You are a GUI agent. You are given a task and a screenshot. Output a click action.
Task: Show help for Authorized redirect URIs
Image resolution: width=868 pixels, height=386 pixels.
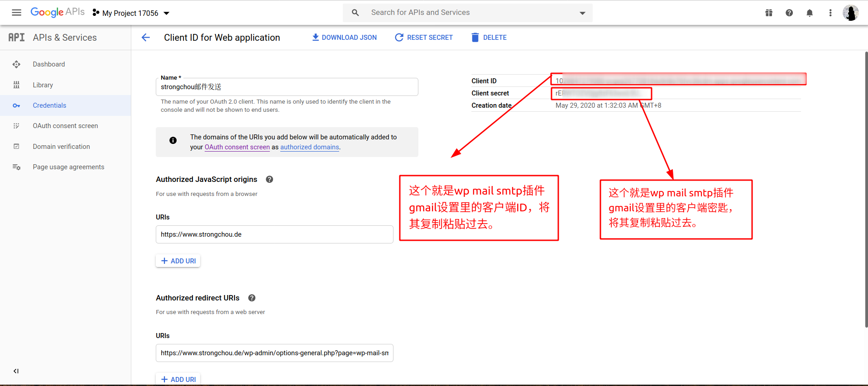[x=252, y=298]
